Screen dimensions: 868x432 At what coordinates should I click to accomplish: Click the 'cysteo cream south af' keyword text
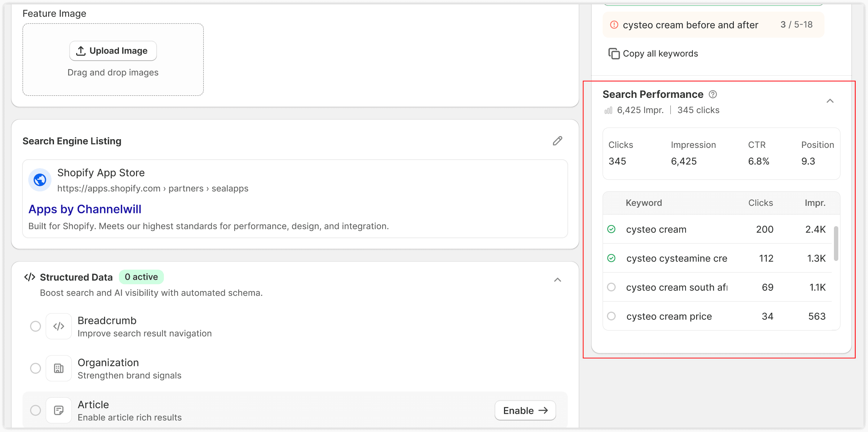(677, 287)
